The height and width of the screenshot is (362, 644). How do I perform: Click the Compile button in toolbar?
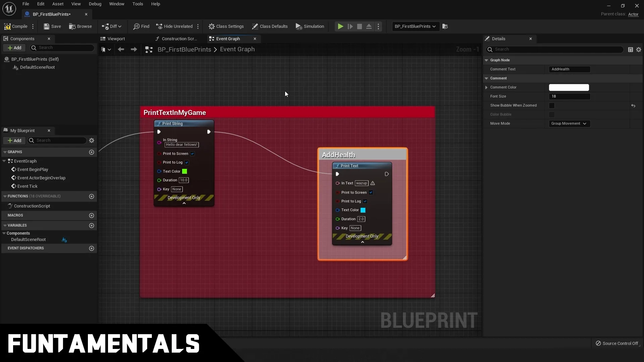[x=19, y=26]
